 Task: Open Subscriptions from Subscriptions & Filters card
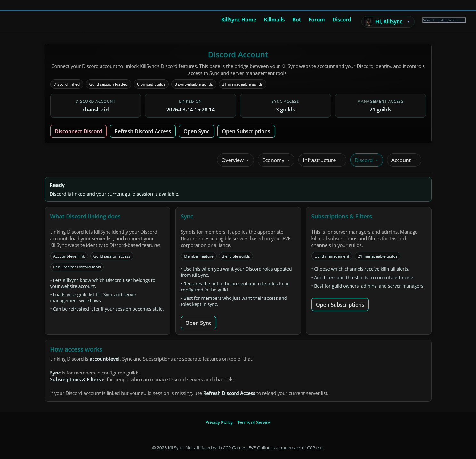tap(340, 305)
